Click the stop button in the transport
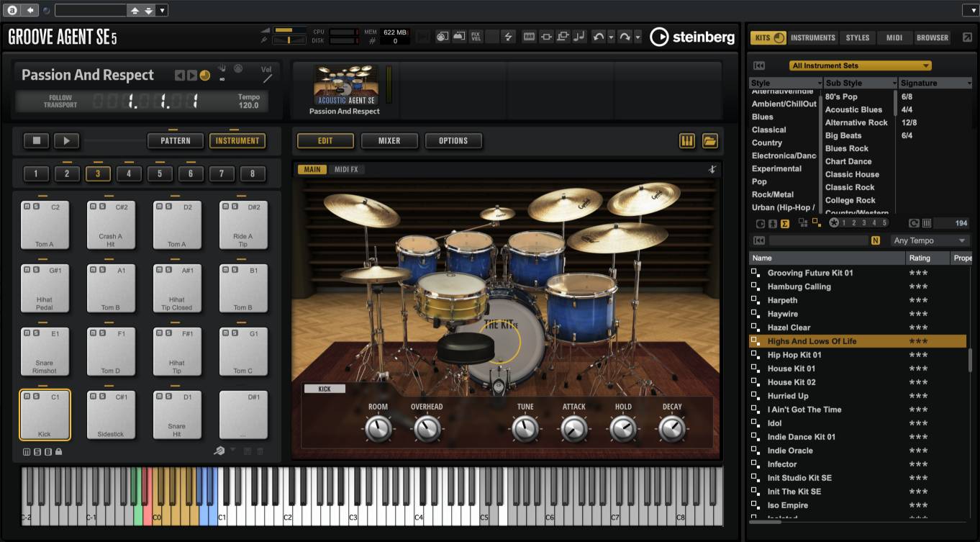Image resolution: width=980 pixels, height=542 pixels. tap(36, 141)
